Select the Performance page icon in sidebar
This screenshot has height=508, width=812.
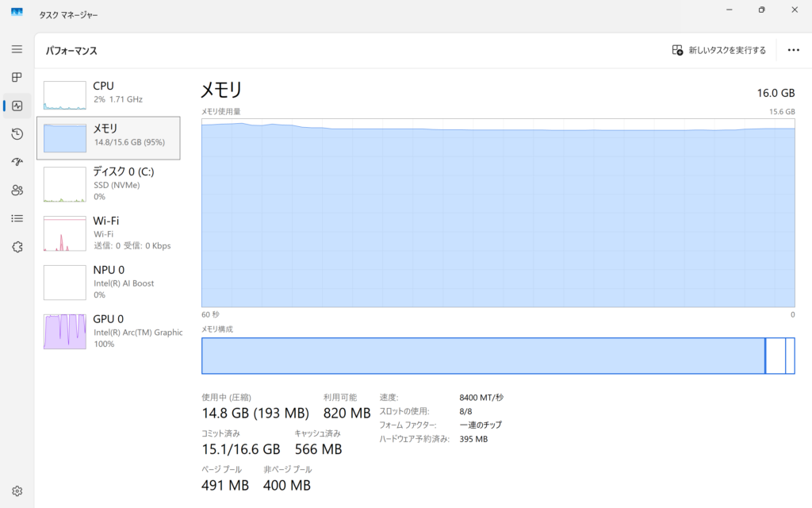(x=17, y=106)
